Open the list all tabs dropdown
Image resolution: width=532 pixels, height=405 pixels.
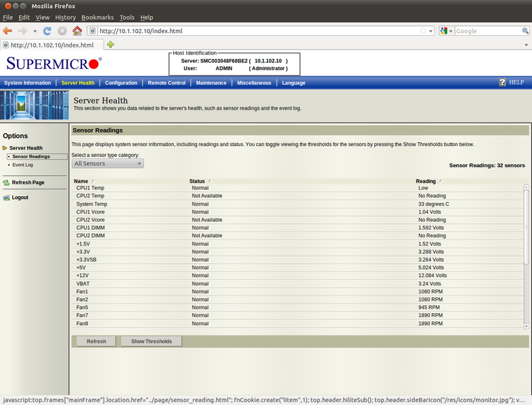[x=526, y=45]
